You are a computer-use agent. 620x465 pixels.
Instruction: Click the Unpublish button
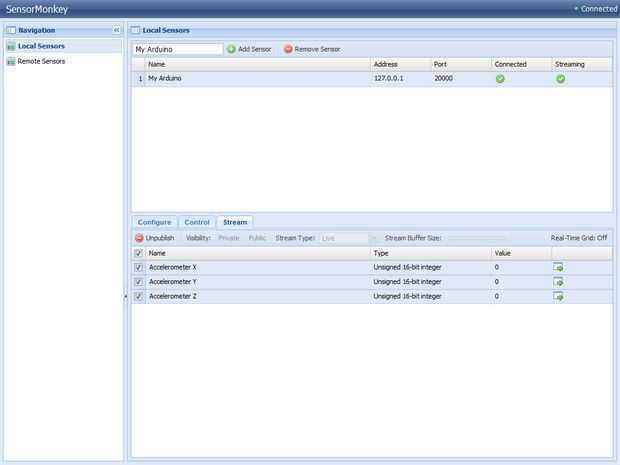tap(155, 238)
